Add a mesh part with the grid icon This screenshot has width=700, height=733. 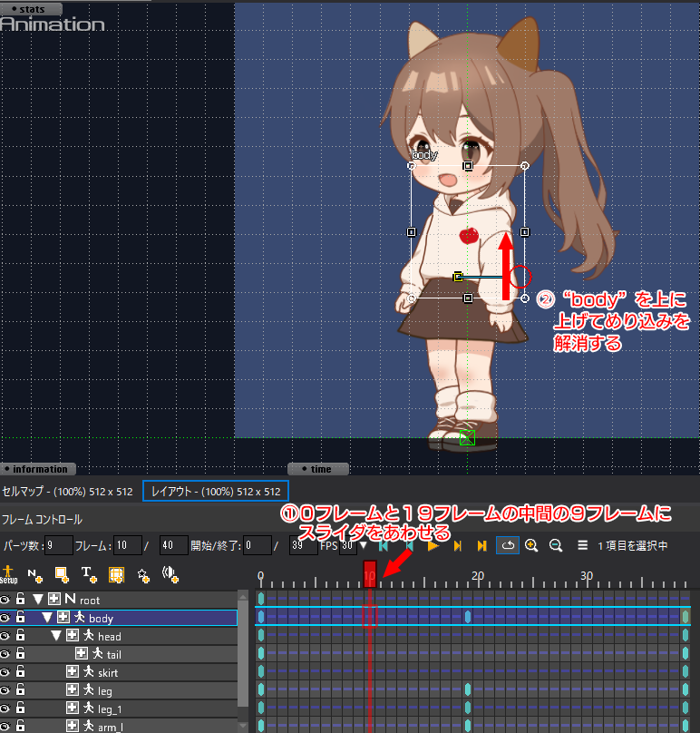116,575
